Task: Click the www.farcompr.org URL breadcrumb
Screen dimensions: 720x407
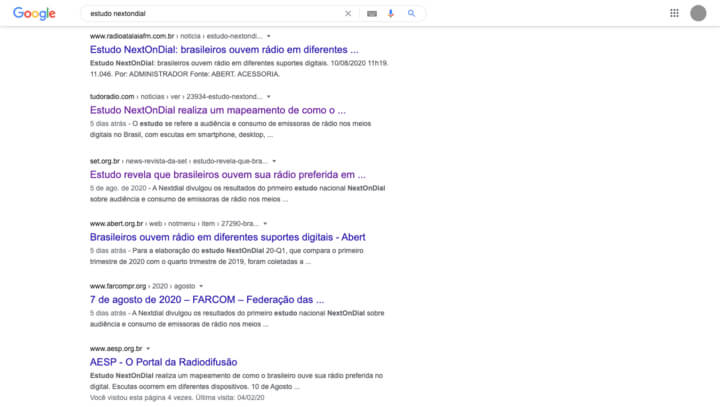Action: point(142,286)
